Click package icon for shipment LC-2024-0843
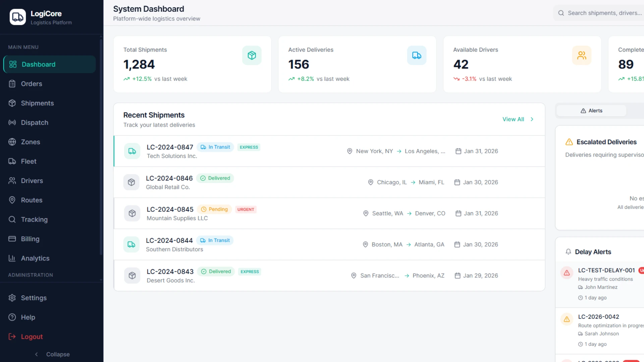 132,276
